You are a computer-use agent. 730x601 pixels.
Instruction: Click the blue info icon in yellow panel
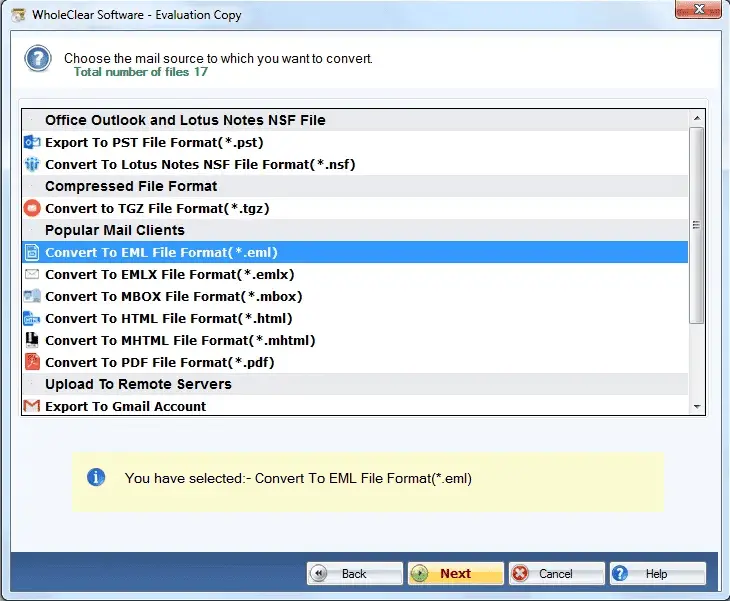pos(96,477)
